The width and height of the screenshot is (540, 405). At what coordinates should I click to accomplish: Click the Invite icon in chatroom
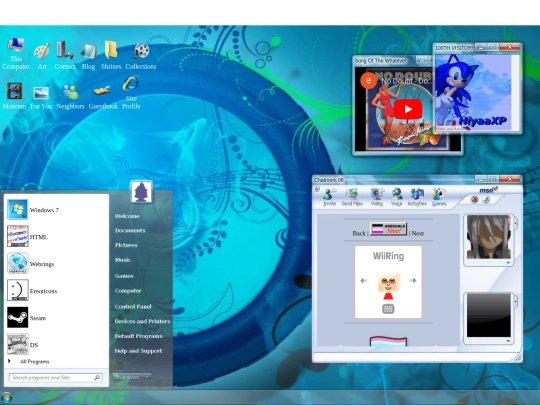(x=330, y=197)
